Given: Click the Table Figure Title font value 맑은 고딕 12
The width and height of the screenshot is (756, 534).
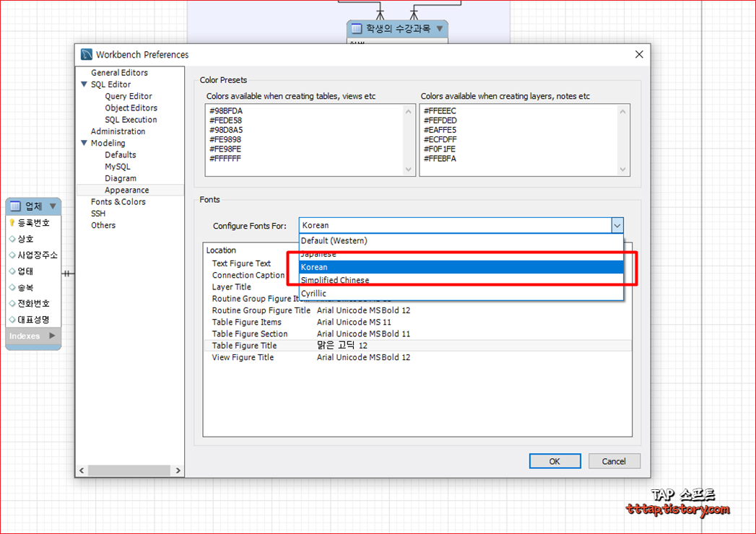Looking at the screenshot, I should (342, 346).
